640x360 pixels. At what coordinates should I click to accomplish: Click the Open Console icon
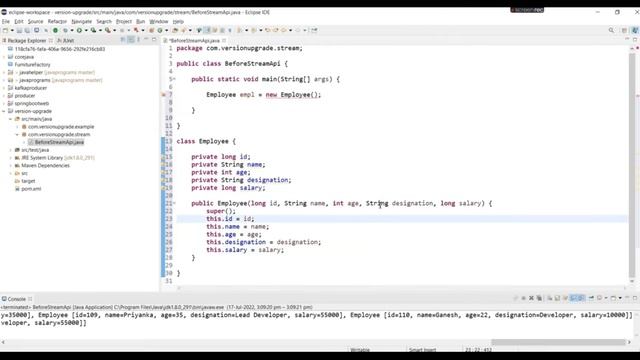(x=613, y=298)
